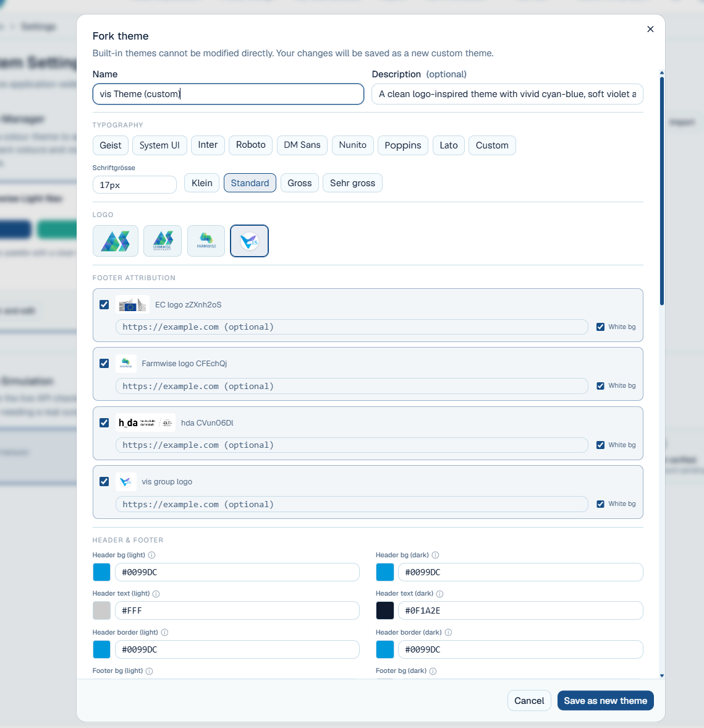Show info for Header border (light)
704x728 pixels.
165,632
